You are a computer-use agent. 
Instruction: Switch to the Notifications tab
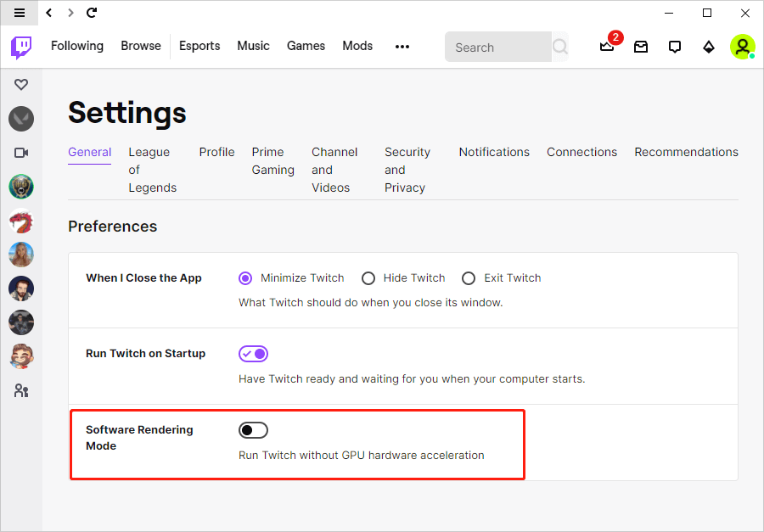click(x=494, y=152)
